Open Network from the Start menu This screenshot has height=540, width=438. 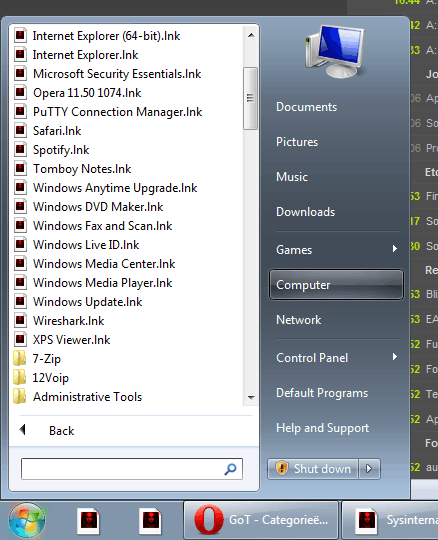299,320
